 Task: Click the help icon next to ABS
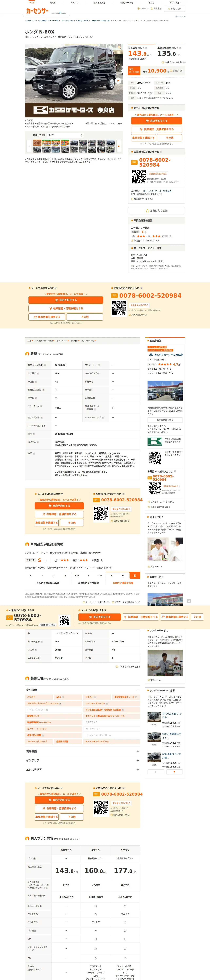point(63,697)
